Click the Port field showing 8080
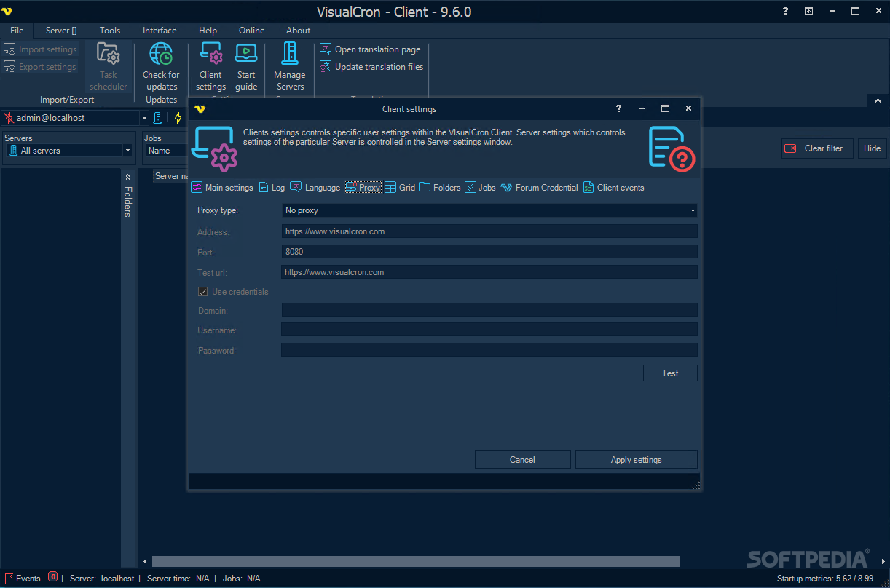 [489, 252]
